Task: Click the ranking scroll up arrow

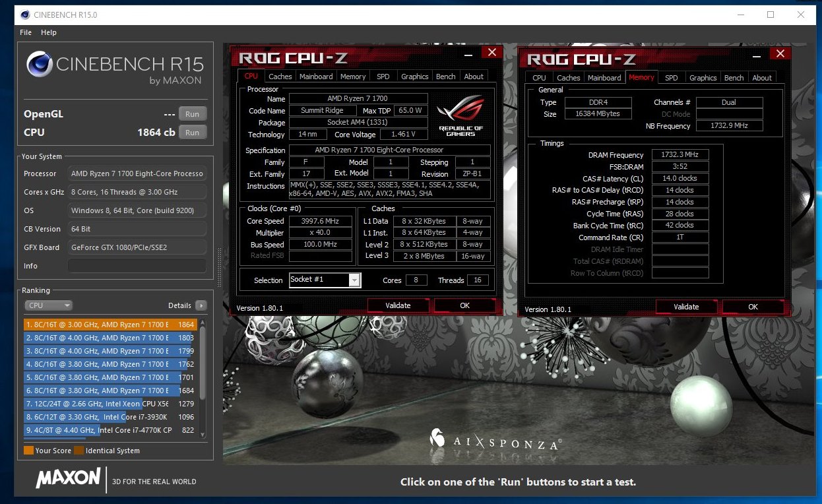Action: [x=203, y=322]
